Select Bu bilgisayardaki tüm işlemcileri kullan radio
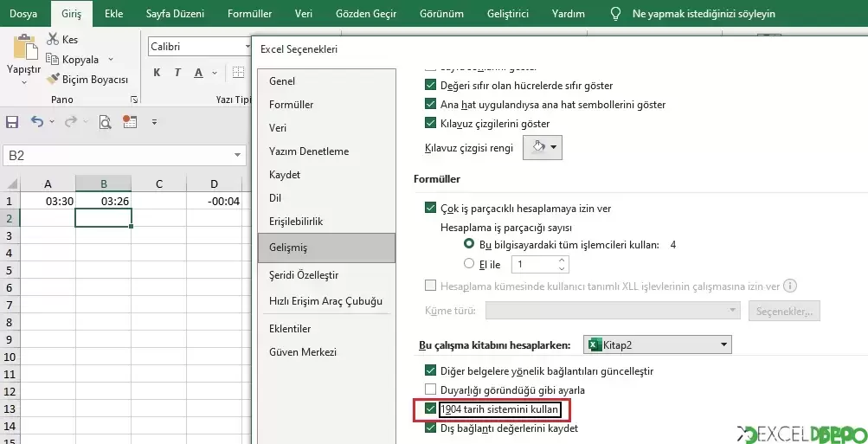Screen dimensions: 868x444 pos(469,244)
